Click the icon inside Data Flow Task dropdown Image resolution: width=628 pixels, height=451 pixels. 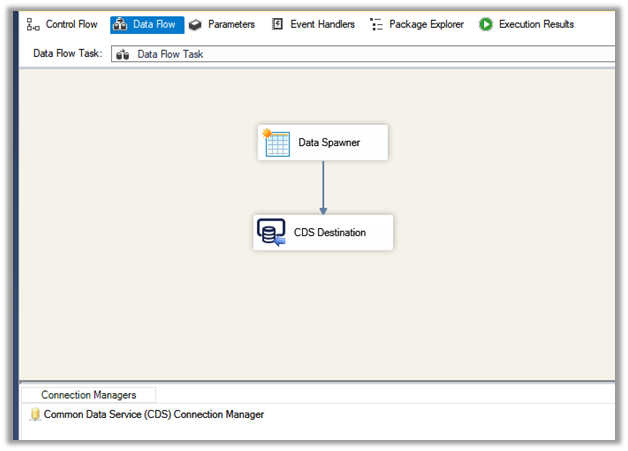125,54
